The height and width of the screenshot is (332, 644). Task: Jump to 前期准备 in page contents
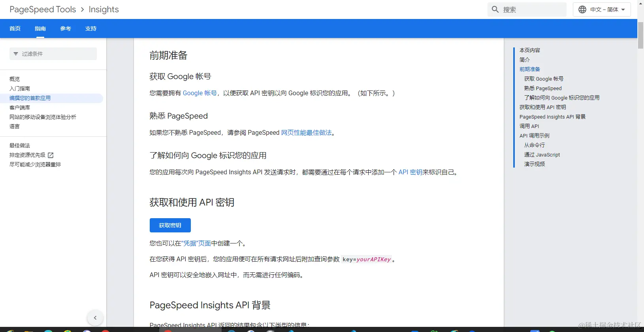530,69
